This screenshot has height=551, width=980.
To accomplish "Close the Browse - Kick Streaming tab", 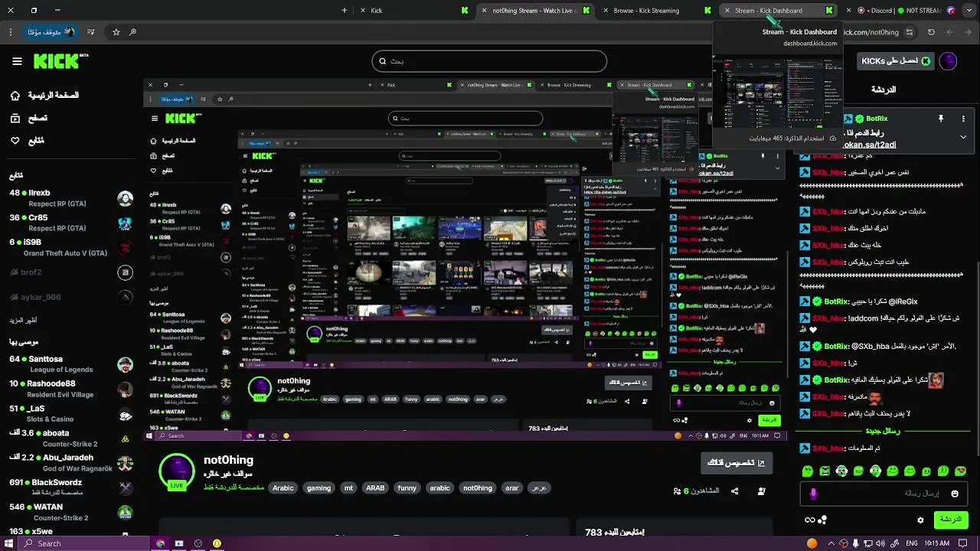I will tap(606, 11).
